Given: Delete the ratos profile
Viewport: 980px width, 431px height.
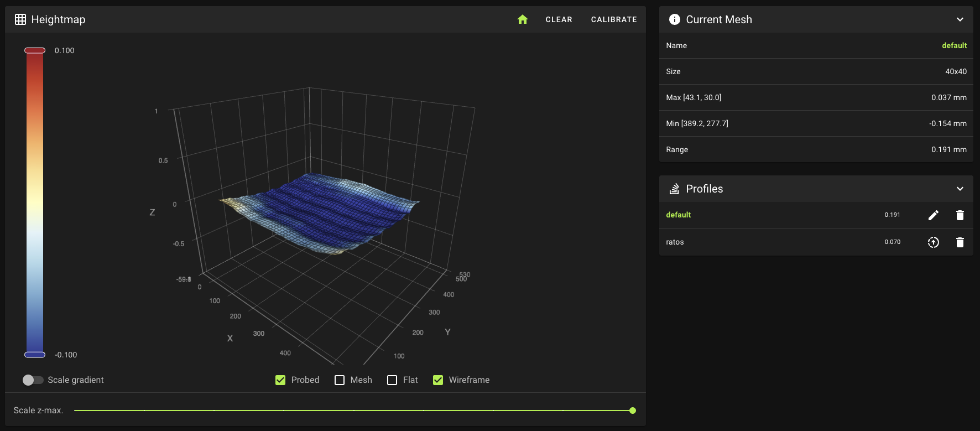Looking at the screenshot, I should (x=960, y=242).
